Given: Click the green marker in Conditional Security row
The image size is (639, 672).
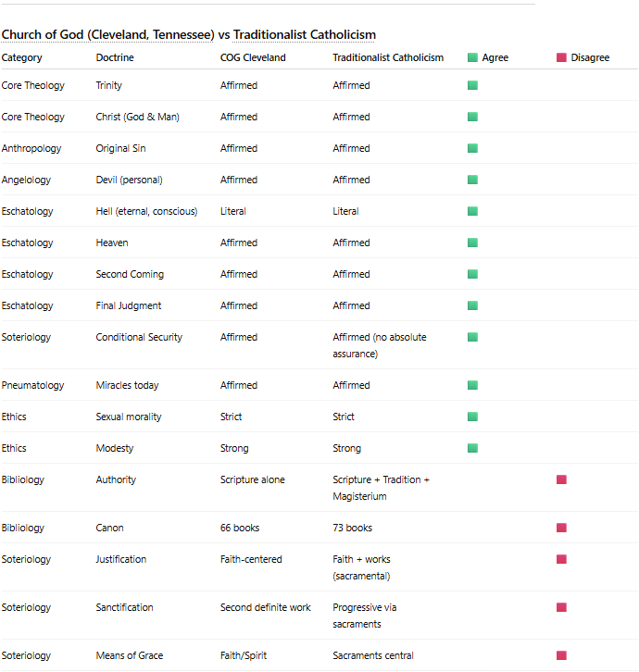Looking at the screenshot, I should pos(472,337).
